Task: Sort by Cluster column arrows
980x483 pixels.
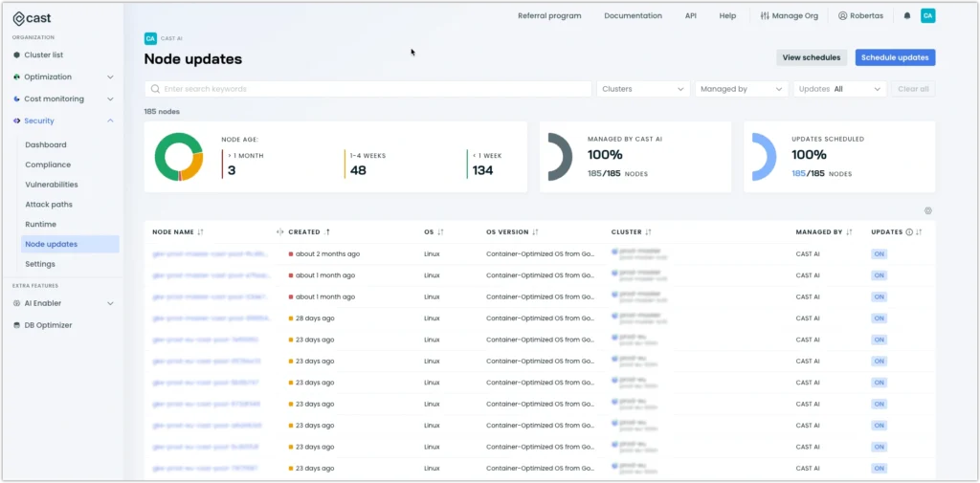Action: click(x=648, y=231)
